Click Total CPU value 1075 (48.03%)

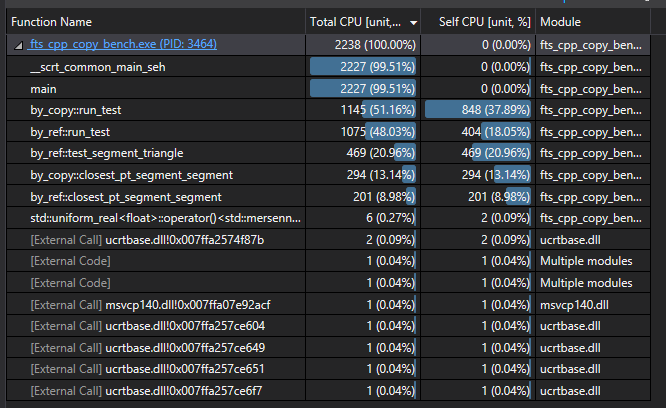click(378, 132)
